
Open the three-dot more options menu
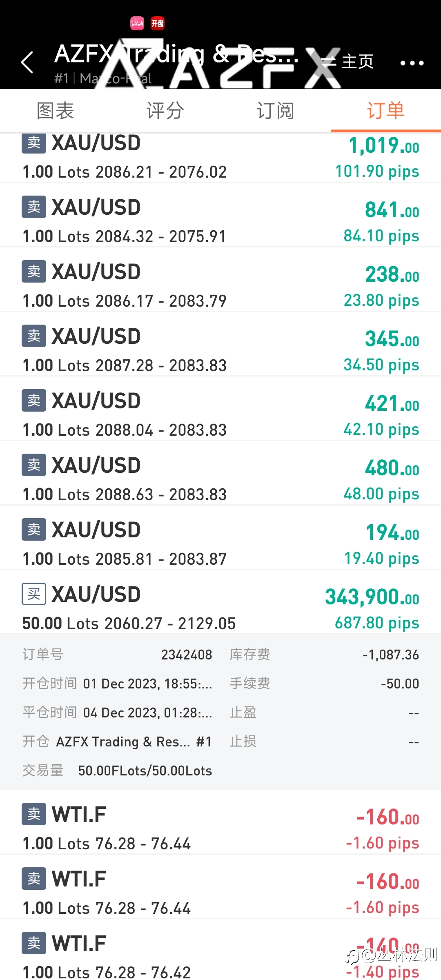click(412, 63)
